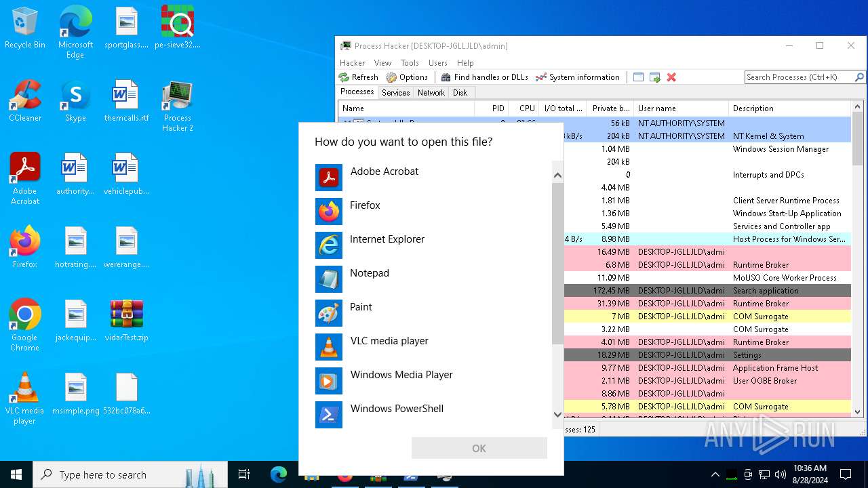The height and width of the screenshot is (488, 868).
Task: Sort by the User name column
Action: (x=681, y=108)
